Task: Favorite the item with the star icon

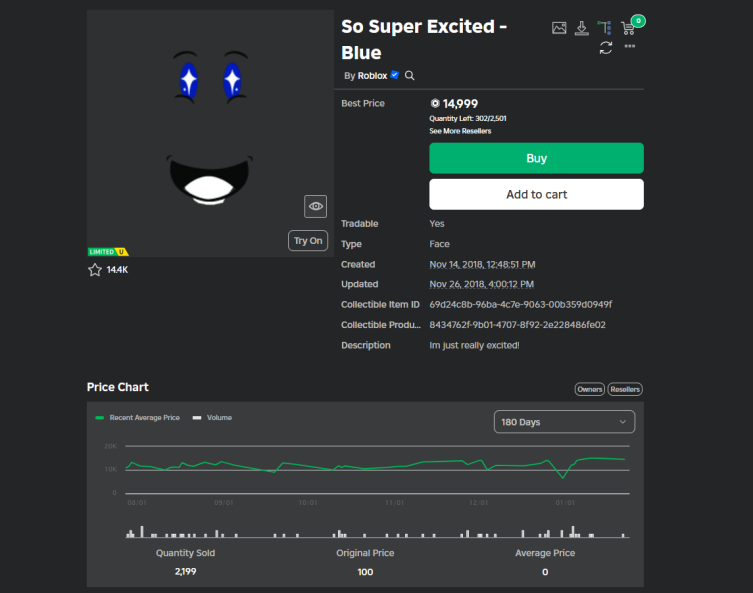Action: pyautogui.click(x=95, y=270)
